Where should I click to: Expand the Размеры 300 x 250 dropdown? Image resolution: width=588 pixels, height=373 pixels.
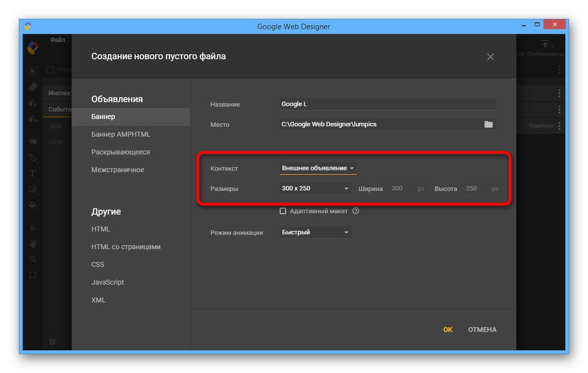tap(315, 189)
